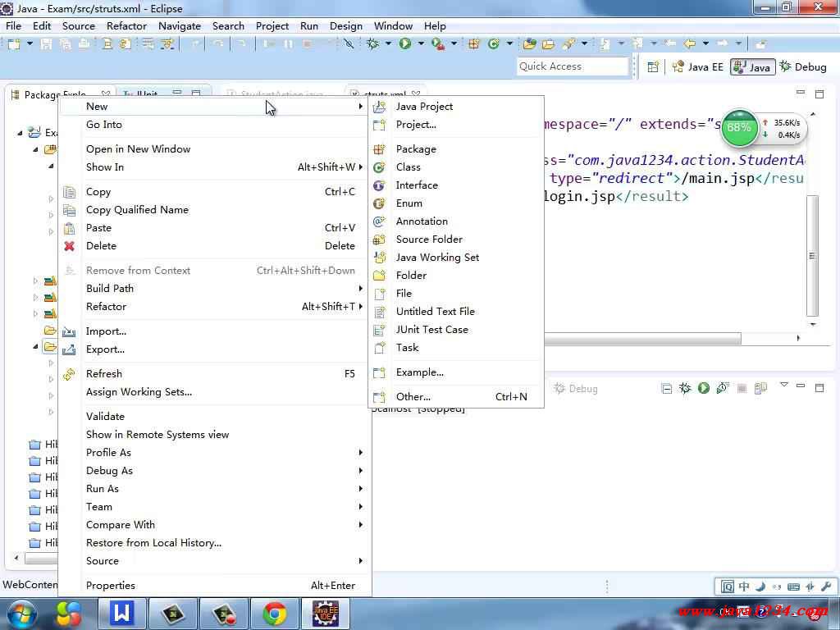This screenshot has height=630, width=840.
Task: Click the Skip All Breakpoints toolbar icon
Action: tap(349, 44)
